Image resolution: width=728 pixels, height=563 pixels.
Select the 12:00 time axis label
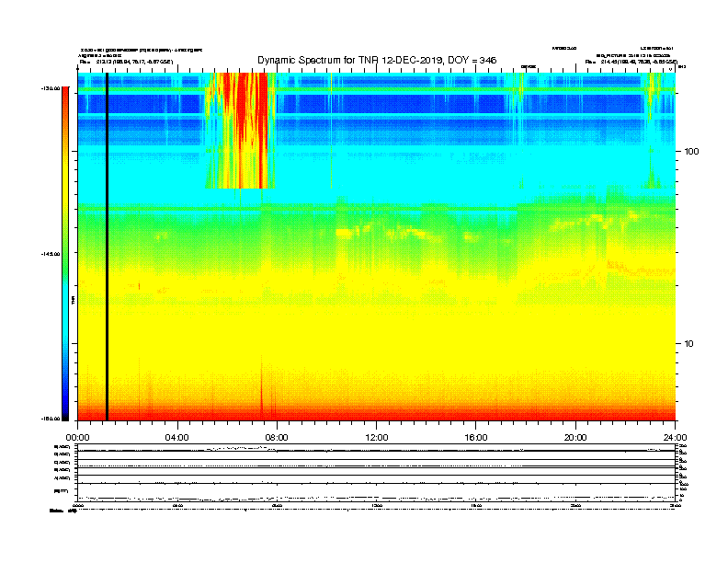[x=377, y=438]
